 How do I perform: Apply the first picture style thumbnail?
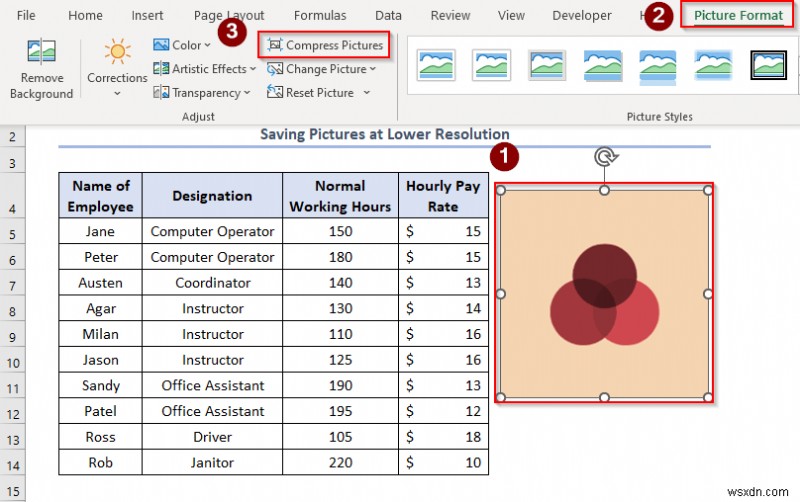(436, 65)
